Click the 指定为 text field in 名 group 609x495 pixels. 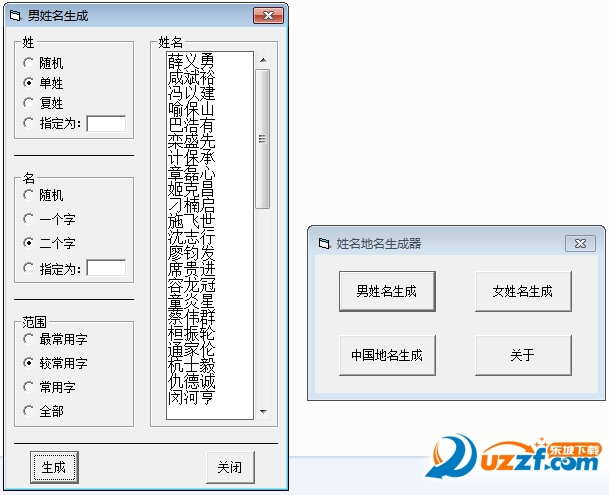click(106, 268)
